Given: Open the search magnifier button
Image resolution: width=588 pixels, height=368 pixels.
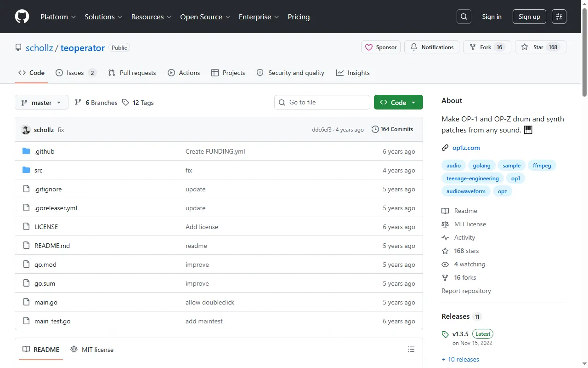Looking at the screenshot, I should pyautogui.click(x=464, y=17).
